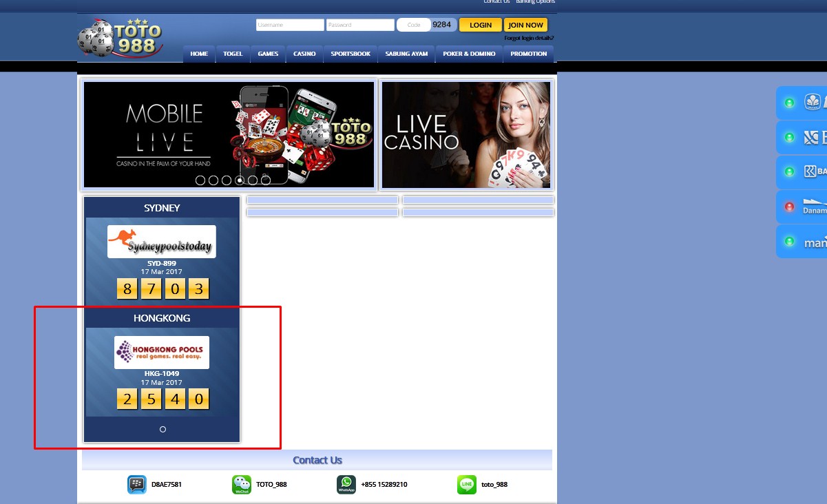Viewport: 827px width, 504px height.
Task: Click the TOTO 988 logo
Action: [x=121, y=39]
